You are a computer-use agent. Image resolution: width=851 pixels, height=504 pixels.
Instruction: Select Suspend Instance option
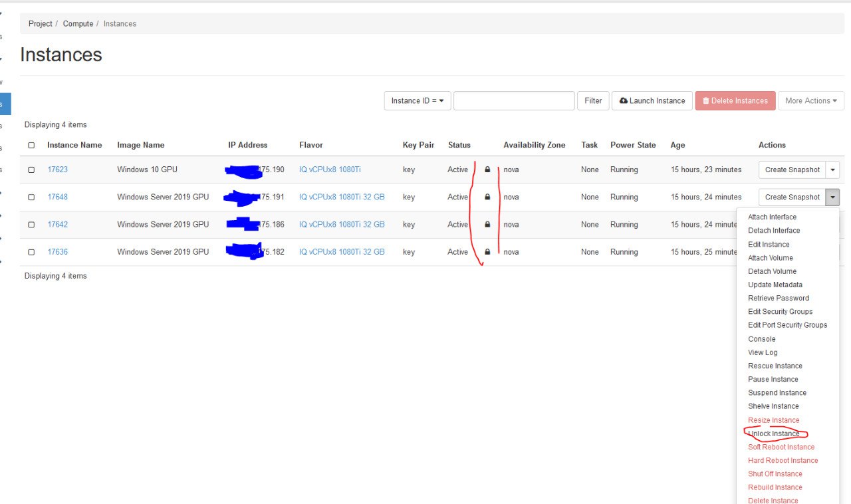pos(777,393)
